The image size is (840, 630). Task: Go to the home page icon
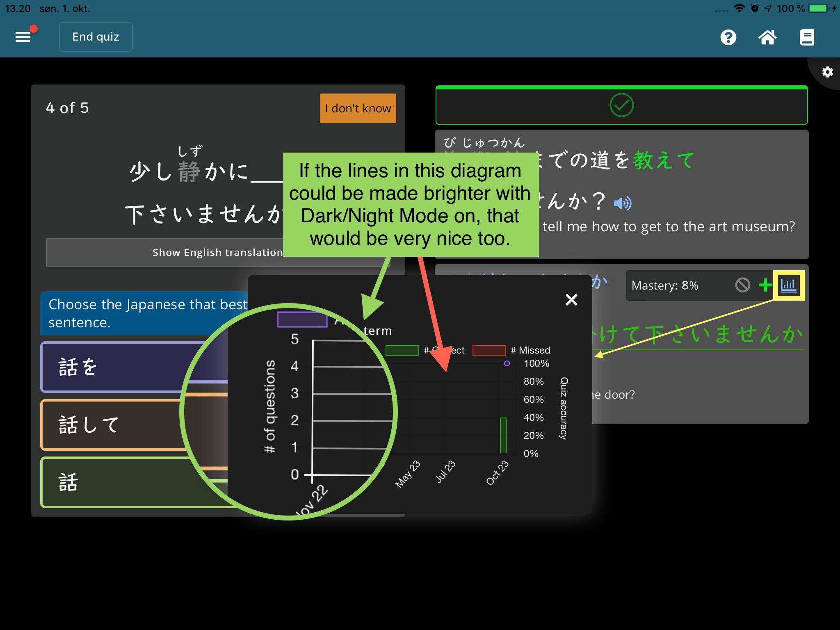tap(767, 37)
